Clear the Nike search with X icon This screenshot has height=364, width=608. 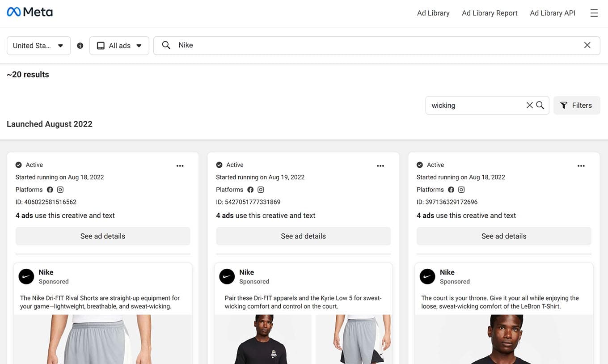[x=587, y=45]
